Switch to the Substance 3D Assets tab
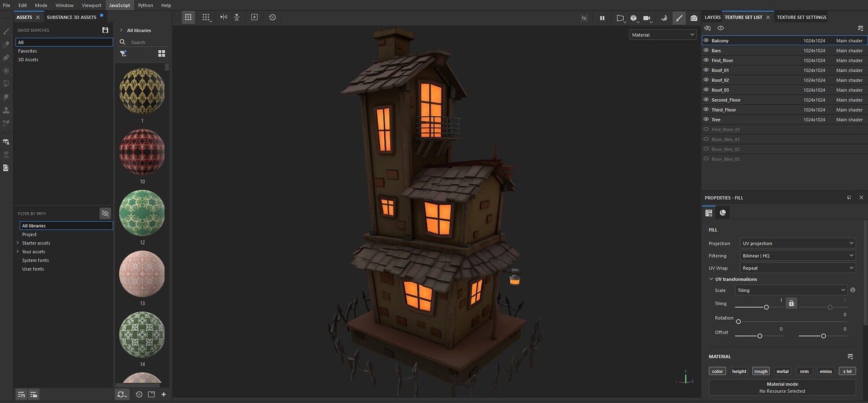The width and height of the screenshot is (868, 403). (71, 17)
